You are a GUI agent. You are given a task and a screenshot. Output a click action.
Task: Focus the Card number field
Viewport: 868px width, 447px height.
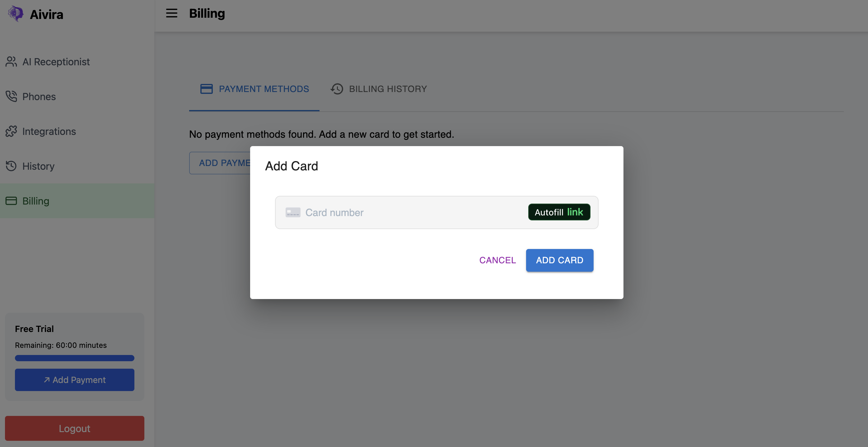point(404,212)
